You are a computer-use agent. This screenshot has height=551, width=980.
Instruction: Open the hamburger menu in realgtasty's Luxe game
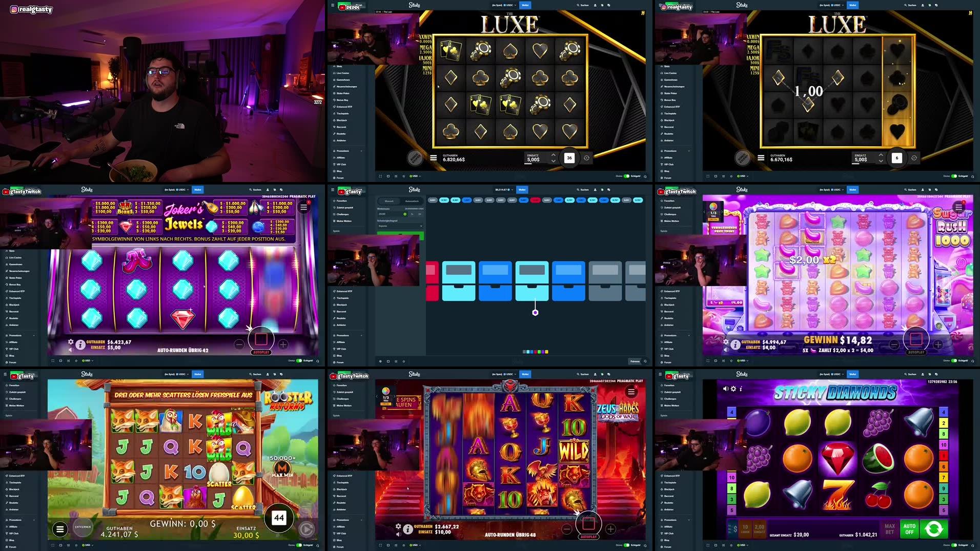click(x=761, y=158)
